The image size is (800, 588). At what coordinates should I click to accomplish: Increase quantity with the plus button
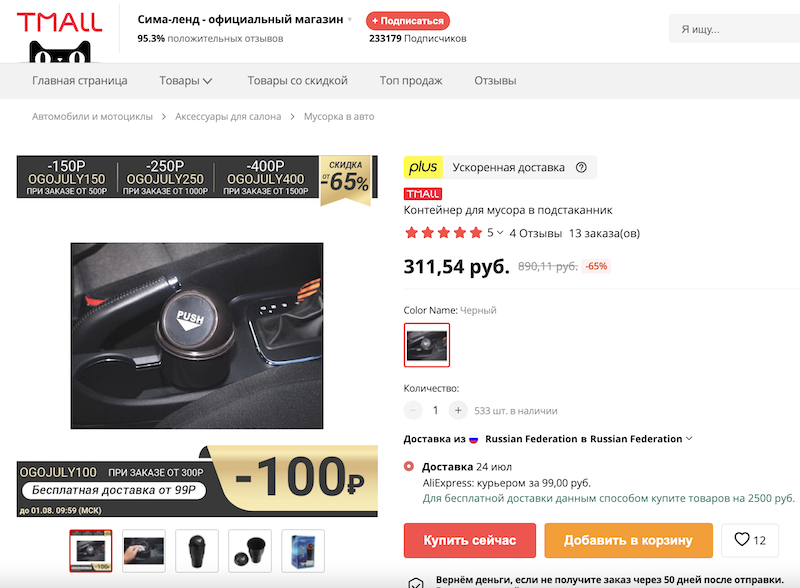pos(458,410)
